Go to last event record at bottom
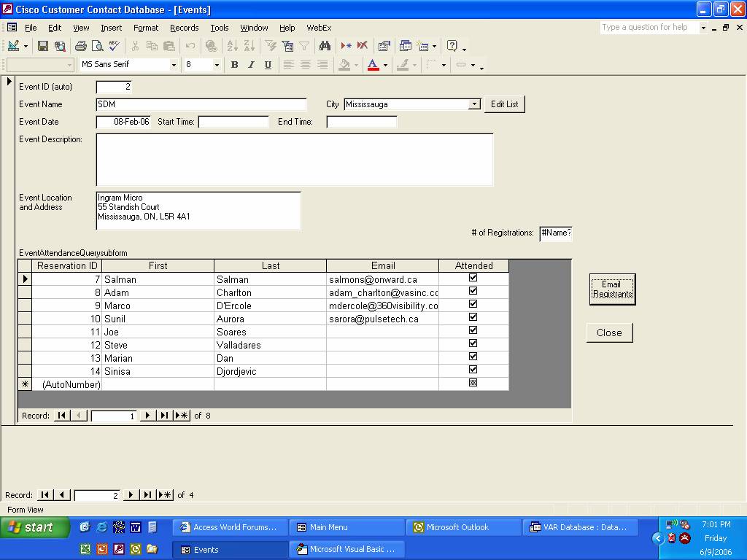This screenshot has height=560, width=747. pos(147,495)
